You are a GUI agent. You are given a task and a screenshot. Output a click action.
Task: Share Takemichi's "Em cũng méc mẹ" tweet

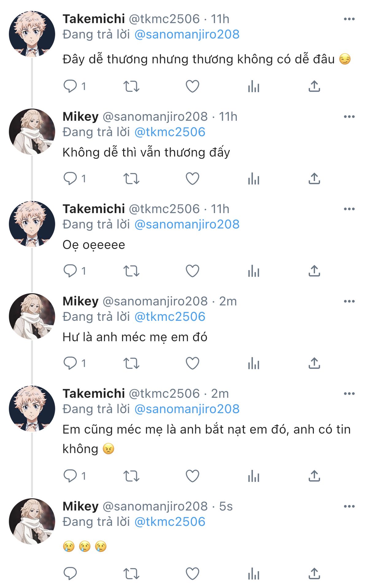tap(314, 476)
